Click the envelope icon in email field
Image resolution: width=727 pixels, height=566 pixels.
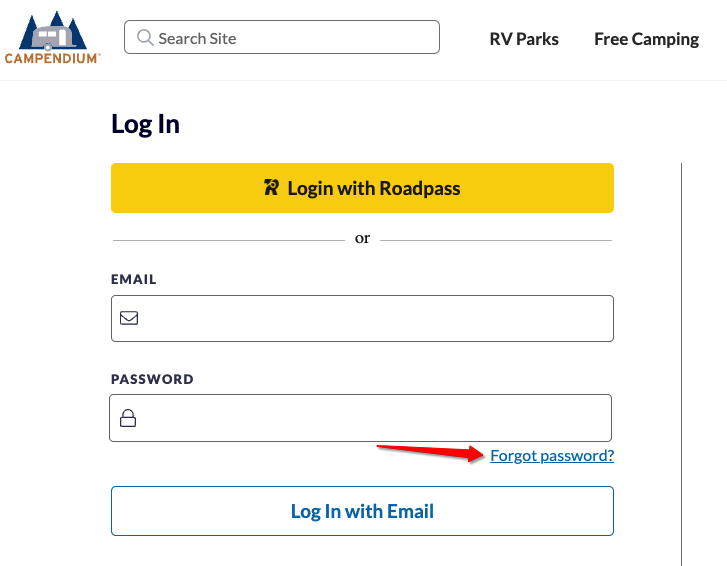(129, 318)
